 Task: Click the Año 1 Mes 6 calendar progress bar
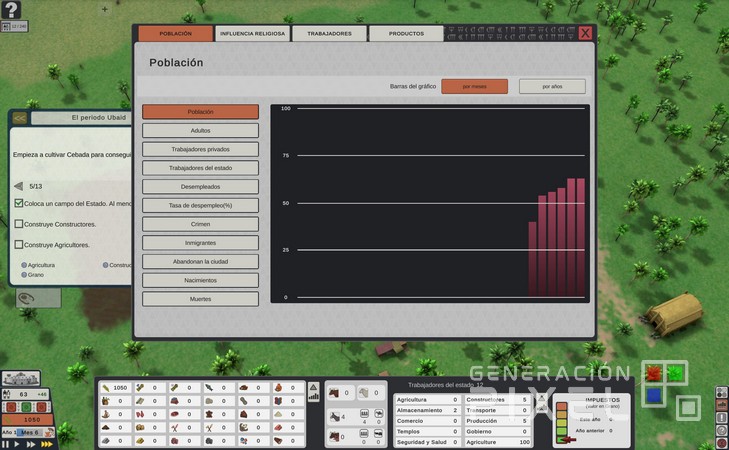28,432
